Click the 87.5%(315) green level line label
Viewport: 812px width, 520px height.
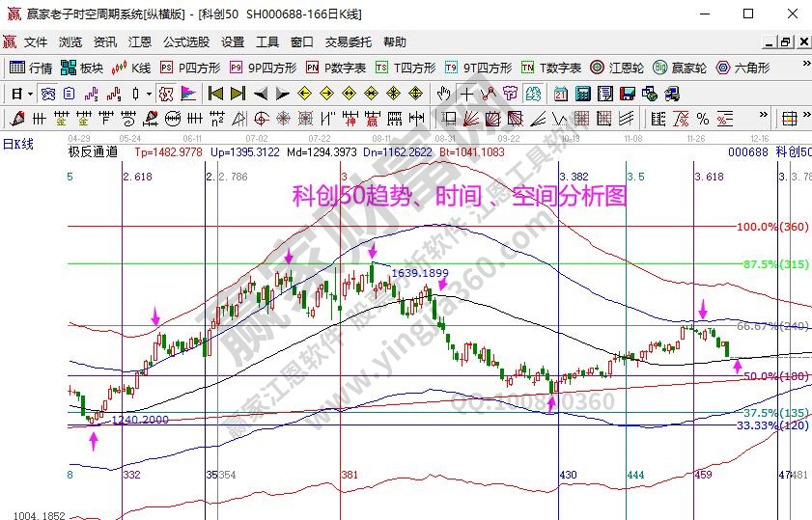pyautogui.click(x=776, y=263)
